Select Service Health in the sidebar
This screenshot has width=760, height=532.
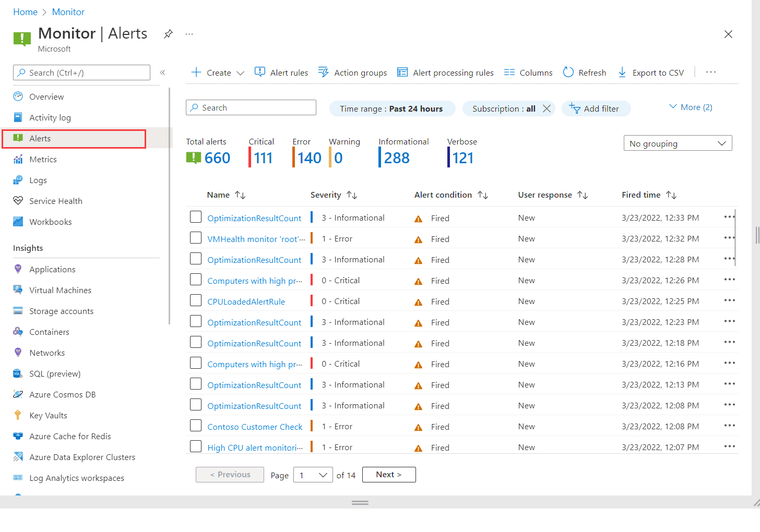[55, 201]
